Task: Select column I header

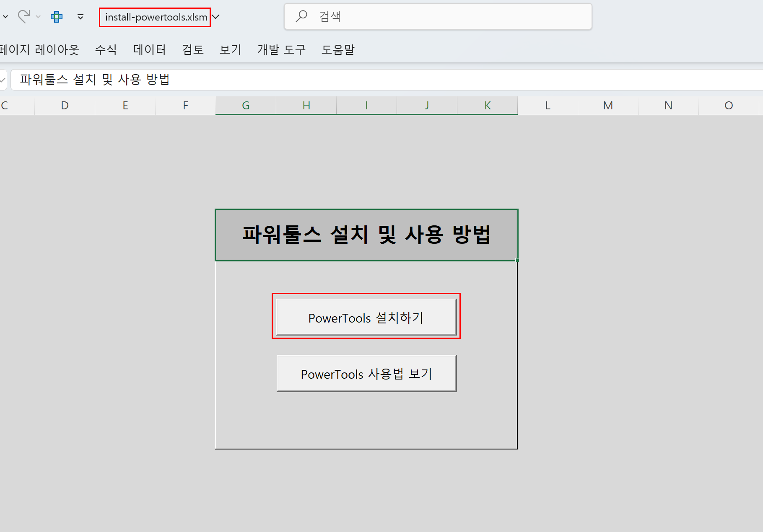Action: pos(367,106)
